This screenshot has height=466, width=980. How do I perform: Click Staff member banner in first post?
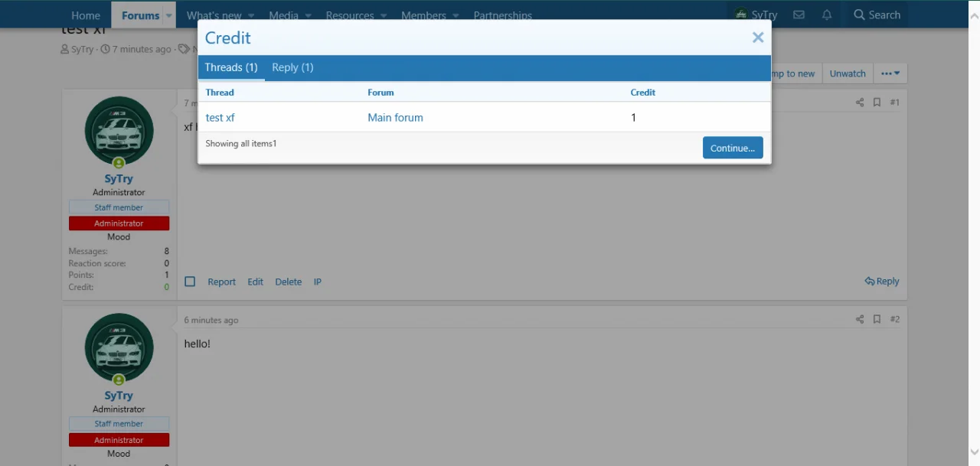coord(119,207)
